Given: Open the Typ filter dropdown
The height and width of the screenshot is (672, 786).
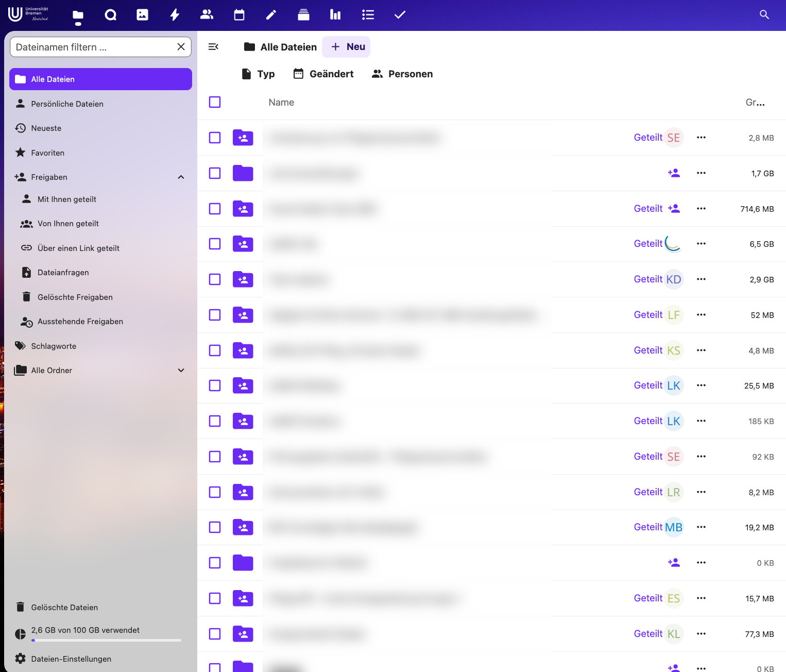Looking at the screenshot, I should (259, 74).
